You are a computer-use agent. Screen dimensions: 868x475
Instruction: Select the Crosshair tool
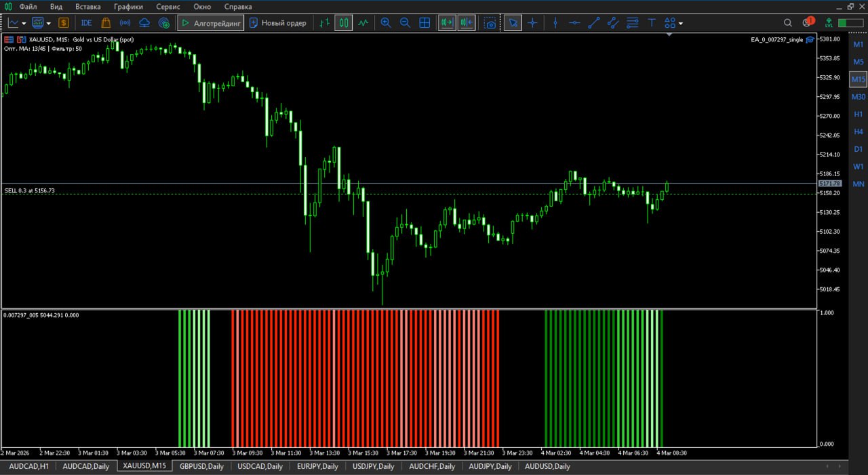tap(532, 22)
